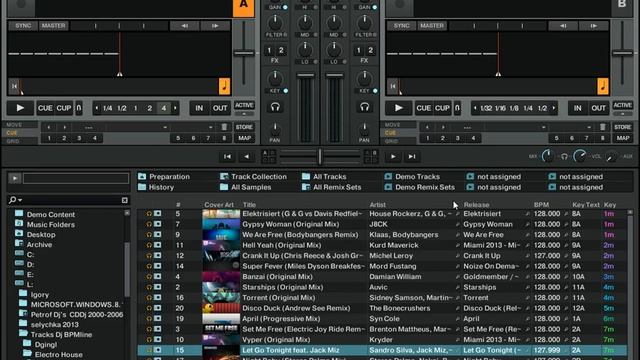Toggle MASTER on Deck B
Viewport: 640px width, 360px height.
tap(432, 26)
